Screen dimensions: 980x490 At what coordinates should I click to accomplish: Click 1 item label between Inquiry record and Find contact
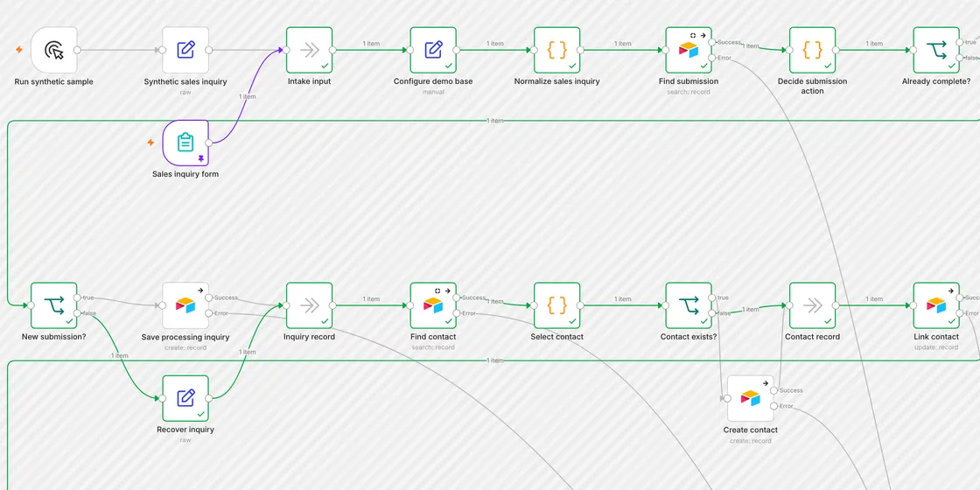tap(371, 299)
